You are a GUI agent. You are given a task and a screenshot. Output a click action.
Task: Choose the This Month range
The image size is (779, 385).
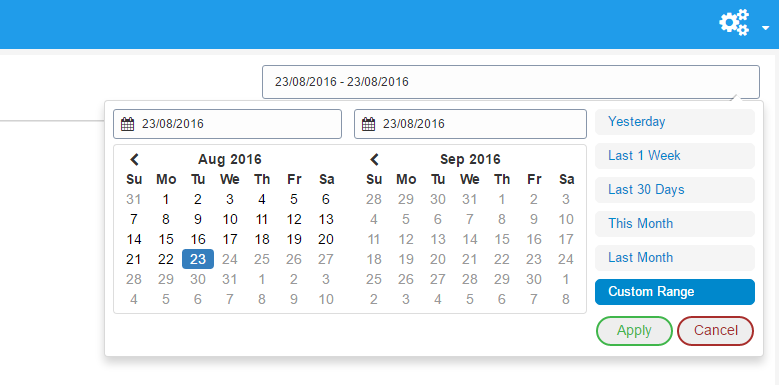675,224
